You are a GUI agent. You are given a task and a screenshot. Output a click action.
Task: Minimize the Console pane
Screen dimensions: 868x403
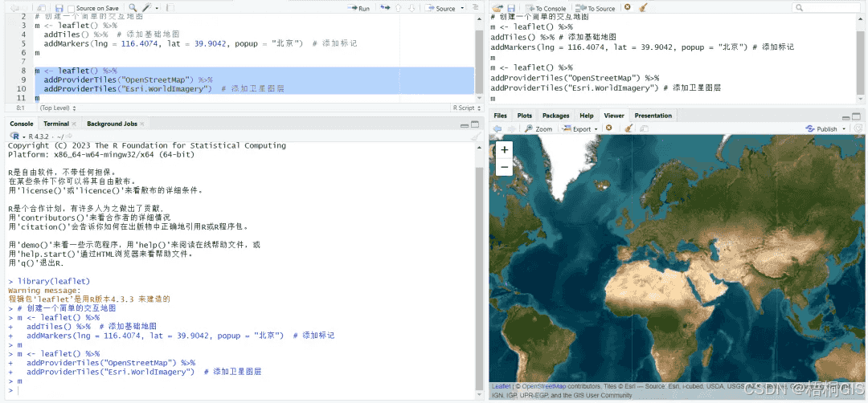(465, 125)
